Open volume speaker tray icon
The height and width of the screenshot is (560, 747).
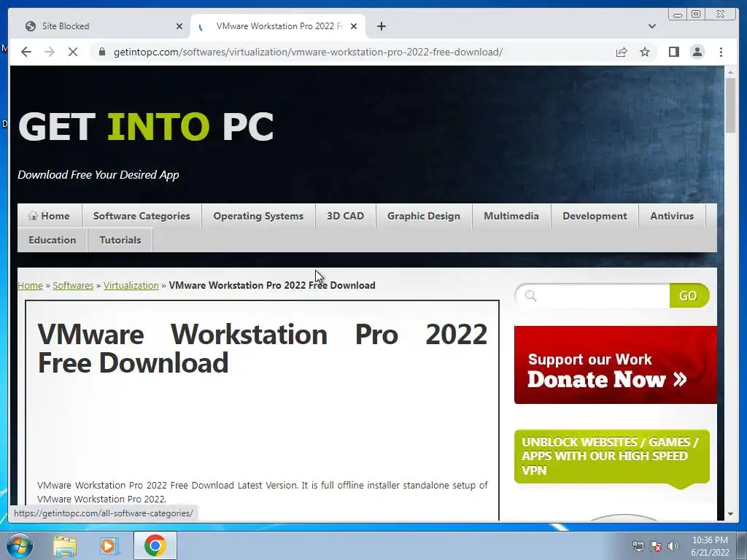[x=673, y=547]
